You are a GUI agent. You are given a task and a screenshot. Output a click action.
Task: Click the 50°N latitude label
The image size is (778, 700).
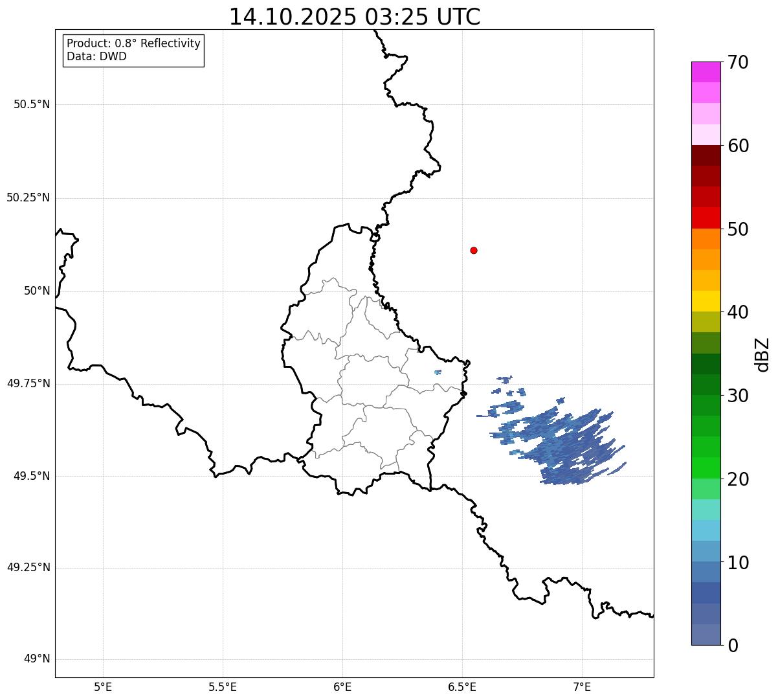pyautogui.click(x=37, y=291)
